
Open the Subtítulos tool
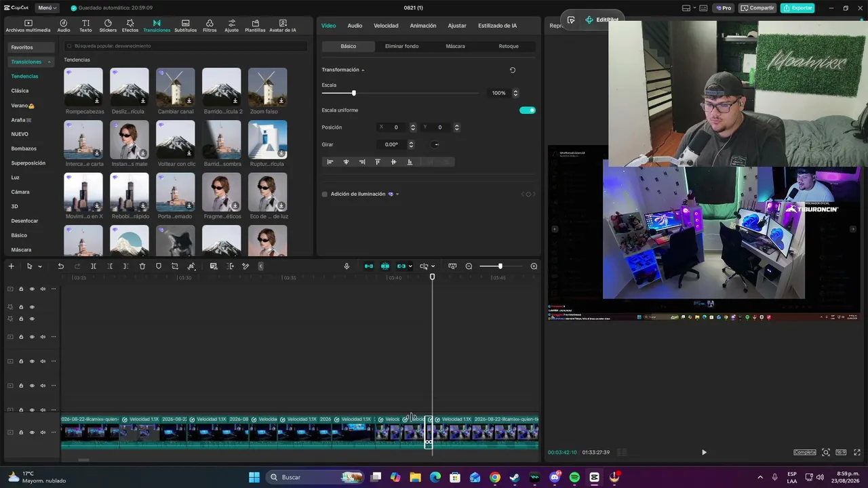[185, 26]
